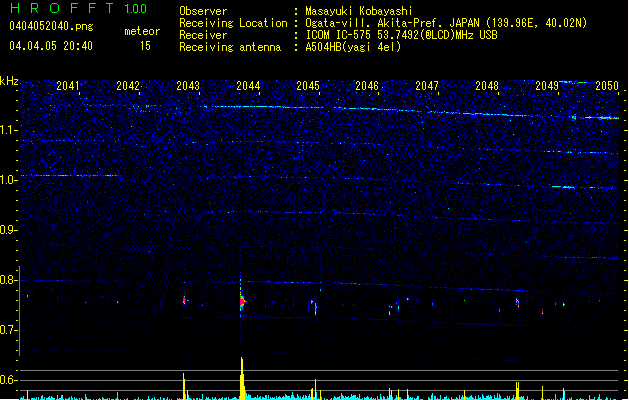Click the 2047 time marker
This screenshot has height=400, width=629.
[427, 86]
